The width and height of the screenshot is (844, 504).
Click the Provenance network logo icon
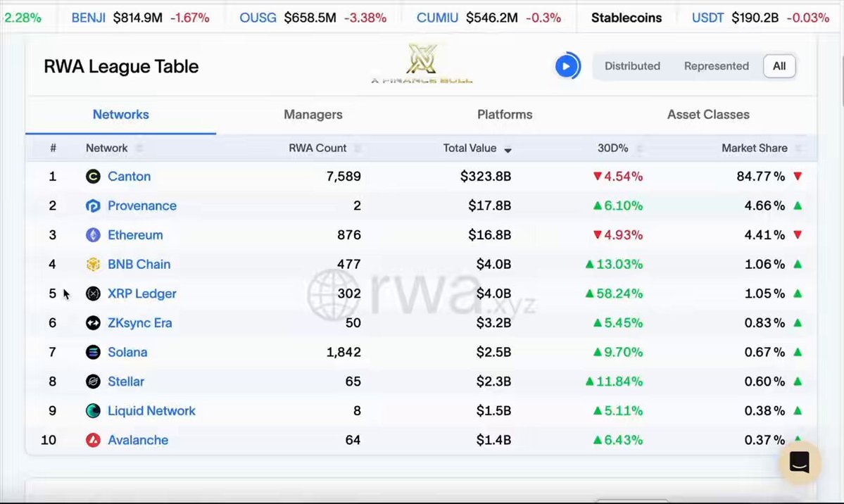(93, 206)
